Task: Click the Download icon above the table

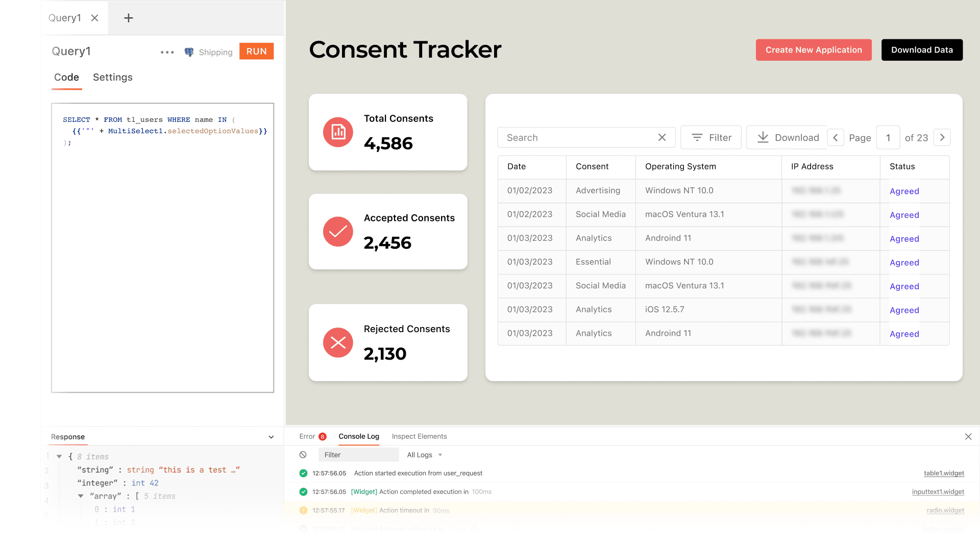Action: (763, 137)
